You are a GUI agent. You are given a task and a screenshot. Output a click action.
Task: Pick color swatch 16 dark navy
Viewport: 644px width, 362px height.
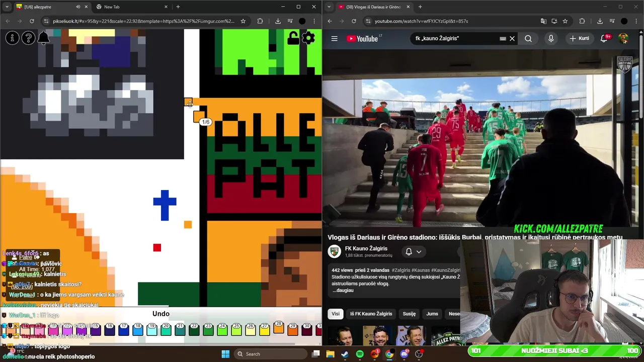(x=110, y=329)
